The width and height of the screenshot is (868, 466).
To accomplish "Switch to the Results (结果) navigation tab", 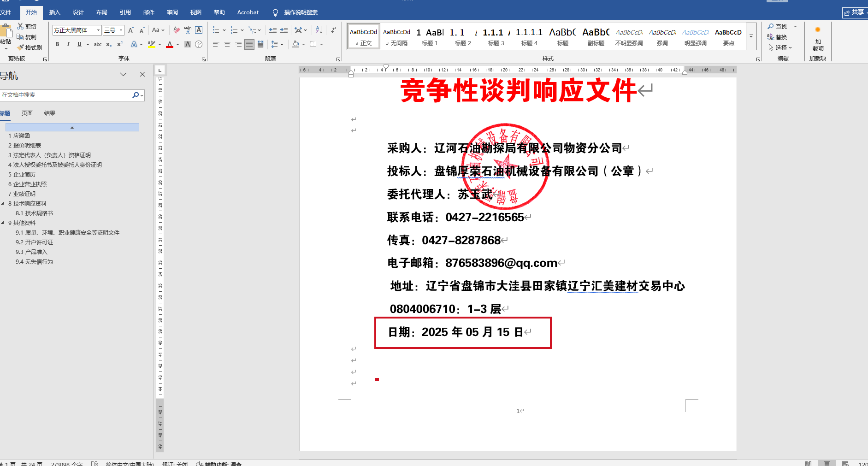I will click(x=50, y=113).
